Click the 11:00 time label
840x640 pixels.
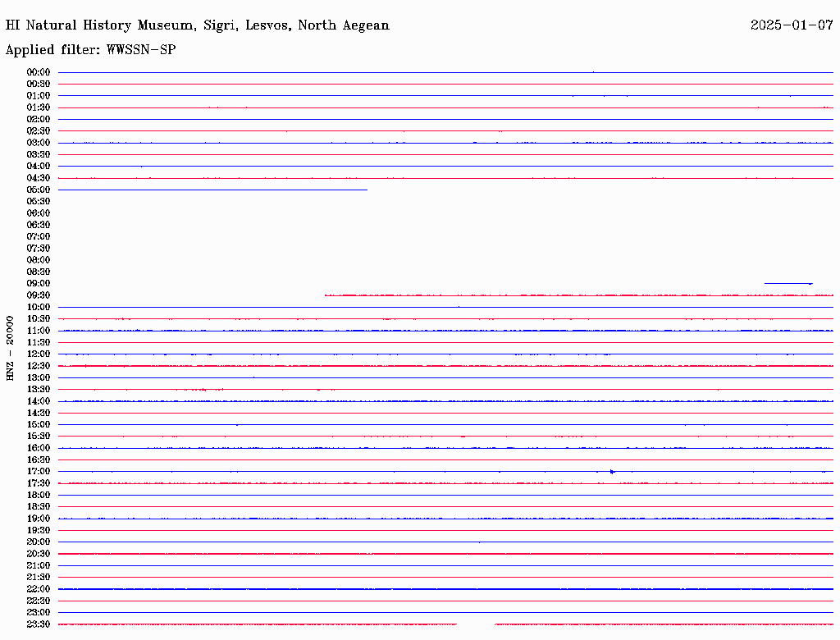(x=38, y=331)
